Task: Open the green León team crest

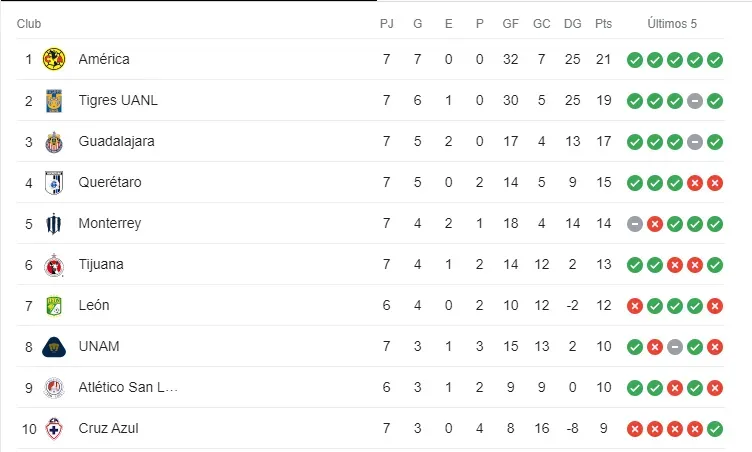Action: (54, 306)
